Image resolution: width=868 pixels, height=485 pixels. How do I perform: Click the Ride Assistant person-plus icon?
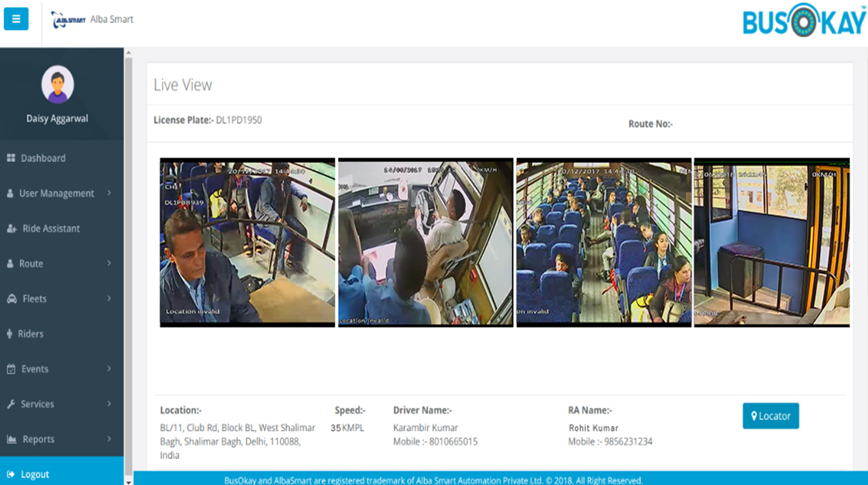pos(11,229)
